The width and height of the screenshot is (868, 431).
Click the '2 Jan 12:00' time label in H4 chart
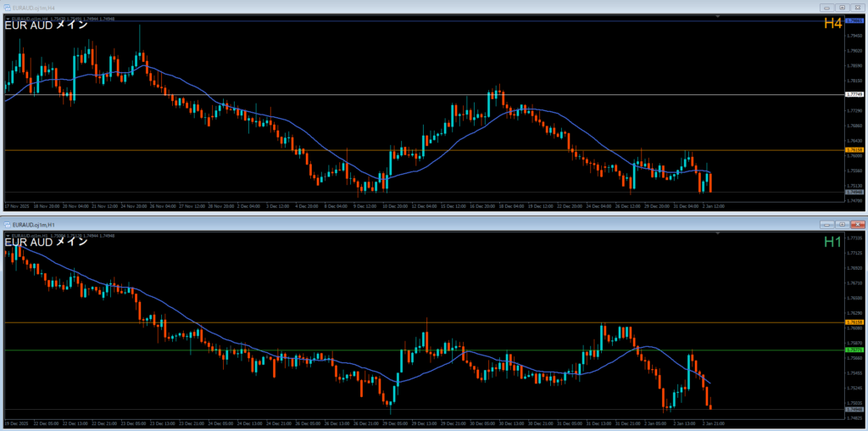pyautogui.click(x=712, y=205)
